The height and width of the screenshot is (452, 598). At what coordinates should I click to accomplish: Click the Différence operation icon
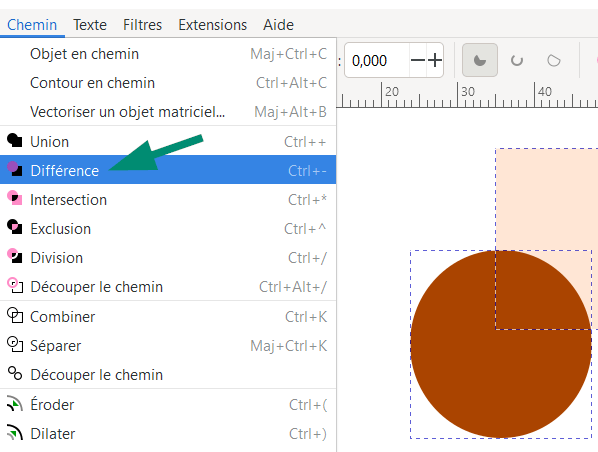tap(14, 169)
